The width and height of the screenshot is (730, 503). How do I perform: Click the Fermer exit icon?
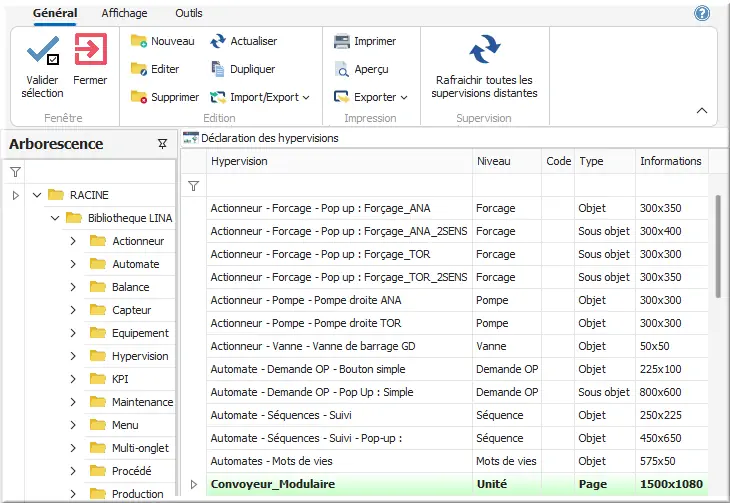pyautogui.click(x=90, y=49)
